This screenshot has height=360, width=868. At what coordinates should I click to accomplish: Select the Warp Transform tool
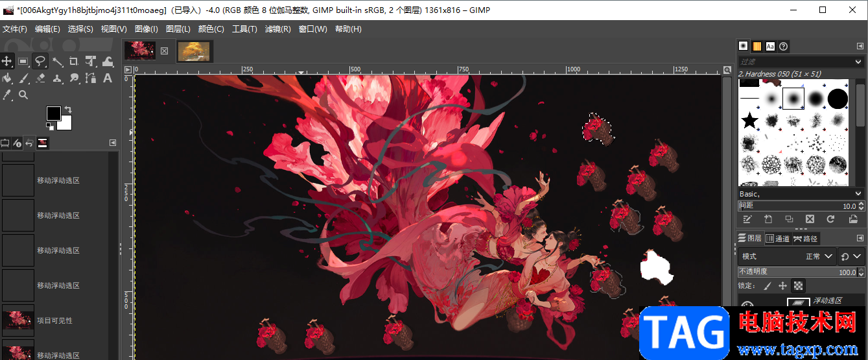pos(108,61)
